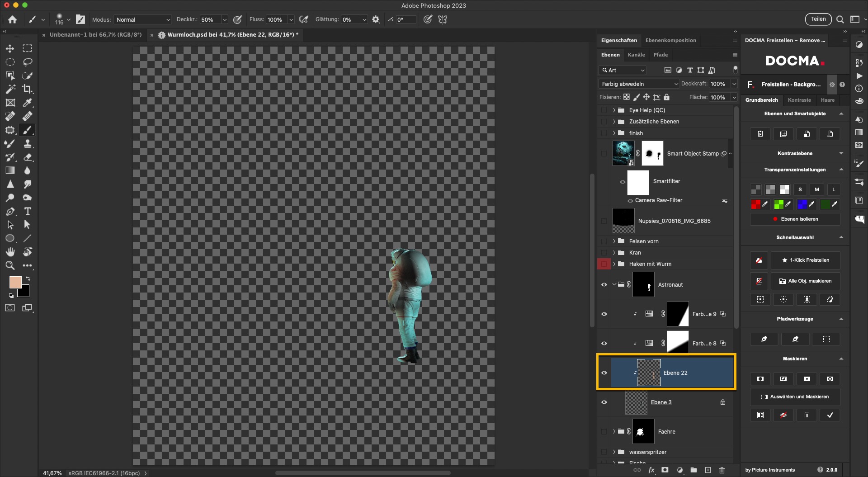Select the Type tool
The width and height of the screenshot is (868, 477).
coord(28,211)
